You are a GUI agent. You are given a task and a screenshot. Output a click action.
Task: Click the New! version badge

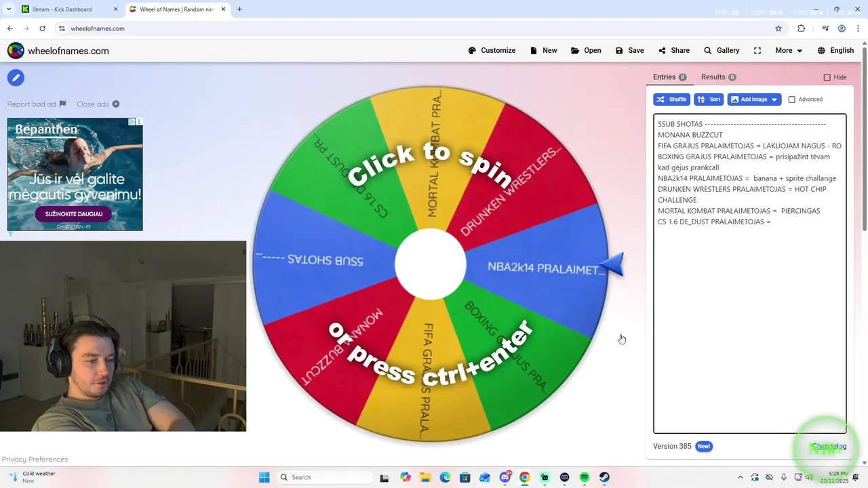[x=704, y=446]
